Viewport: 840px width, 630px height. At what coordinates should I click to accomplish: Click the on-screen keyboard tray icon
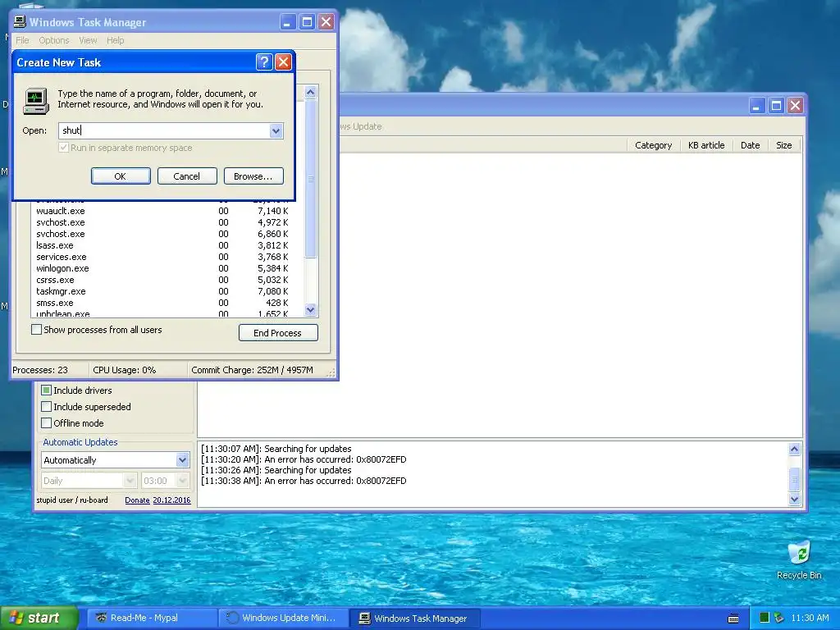tap(733, 619)
